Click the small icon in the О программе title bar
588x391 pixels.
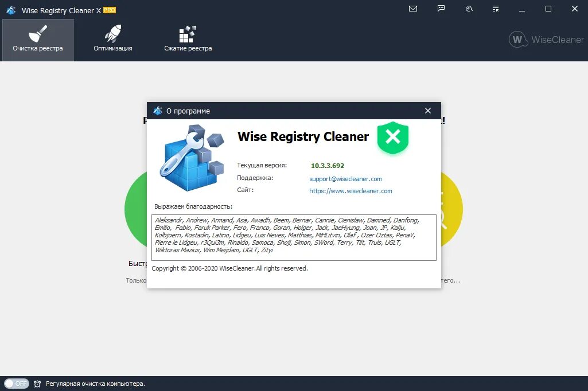[158, 111]
